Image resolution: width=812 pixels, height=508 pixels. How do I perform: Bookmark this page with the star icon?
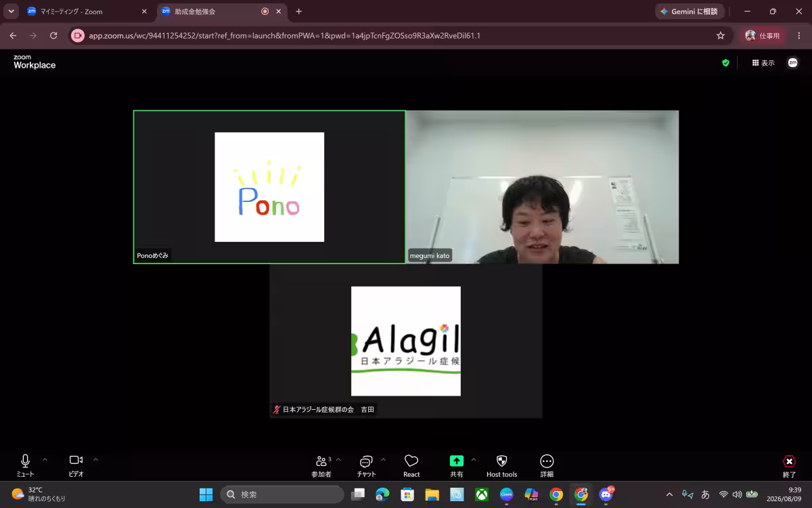721,35
